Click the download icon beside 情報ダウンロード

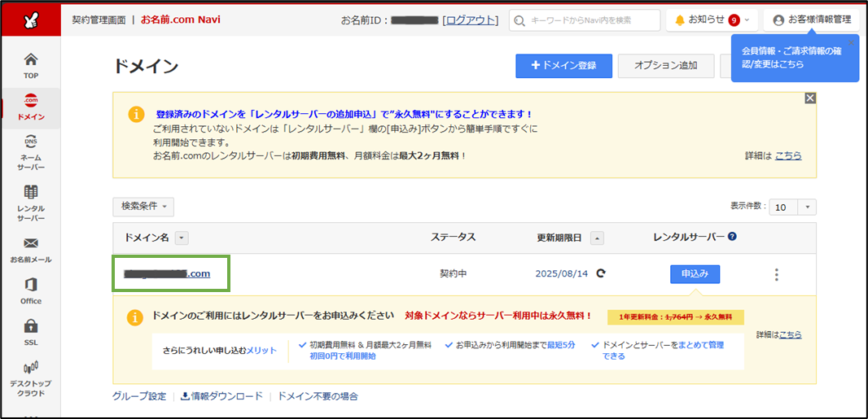point(186,396)
